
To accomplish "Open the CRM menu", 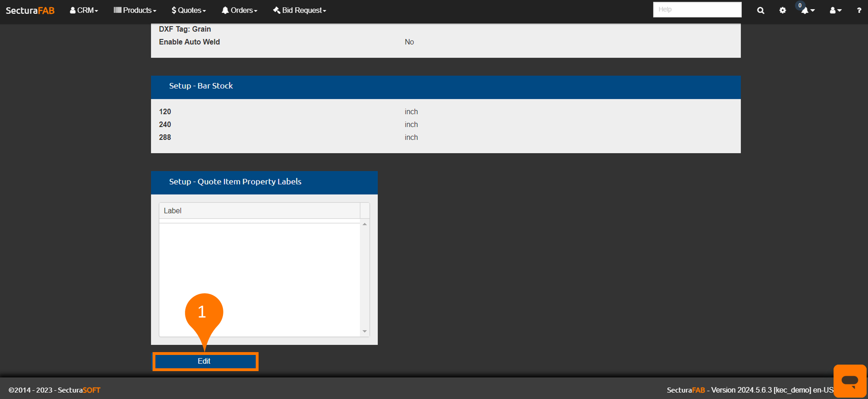I will (x=84, y=11).
